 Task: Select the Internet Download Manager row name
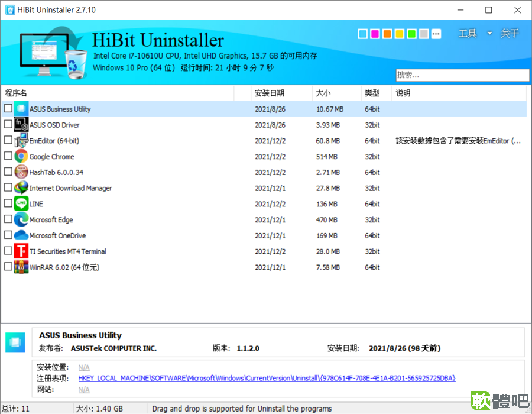[70, 188]
